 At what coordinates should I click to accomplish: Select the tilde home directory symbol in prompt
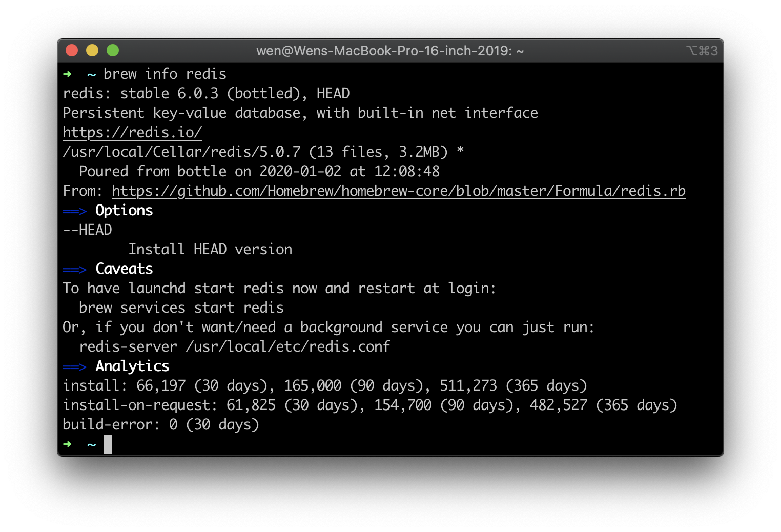click(x=91, y=74)
